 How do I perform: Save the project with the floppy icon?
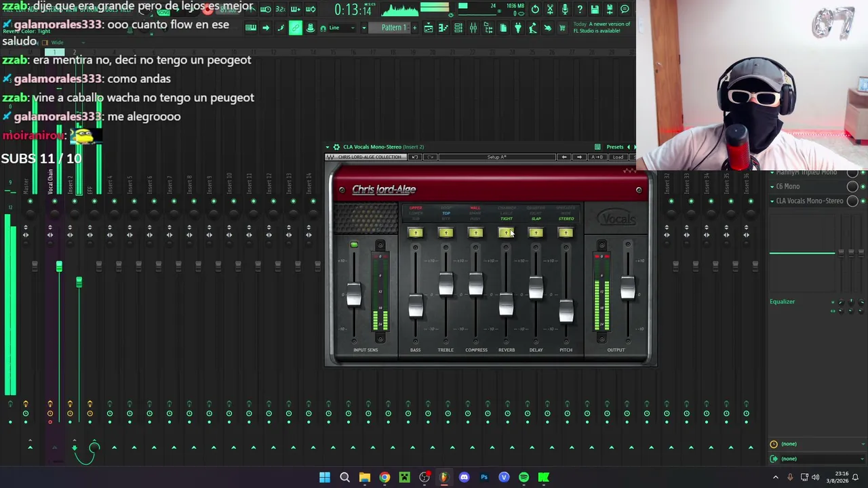tap(595, 9)
